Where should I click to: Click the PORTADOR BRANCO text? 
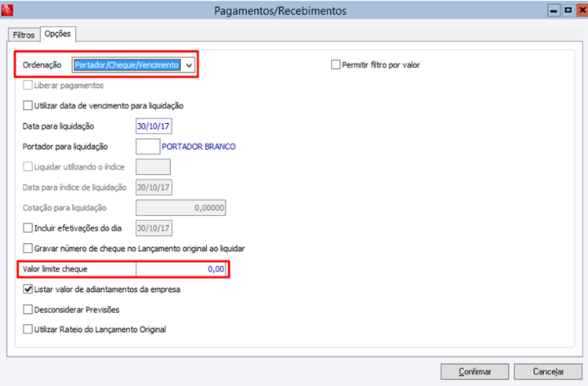pos(199,146)
